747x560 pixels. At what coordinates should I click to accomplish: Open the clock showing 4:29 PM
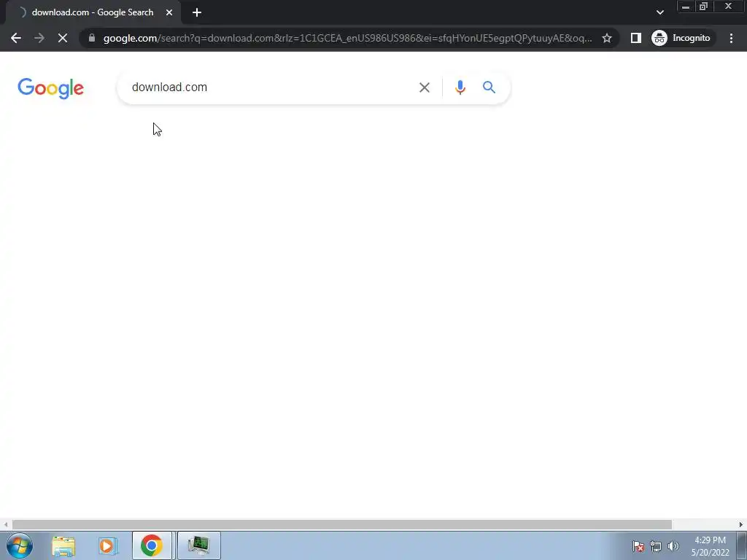711,546
